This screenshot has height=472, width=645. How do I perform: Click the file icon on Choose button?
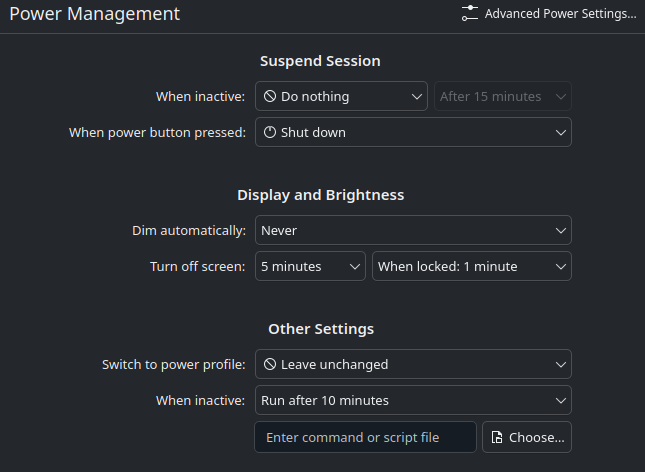click(497, 437)
